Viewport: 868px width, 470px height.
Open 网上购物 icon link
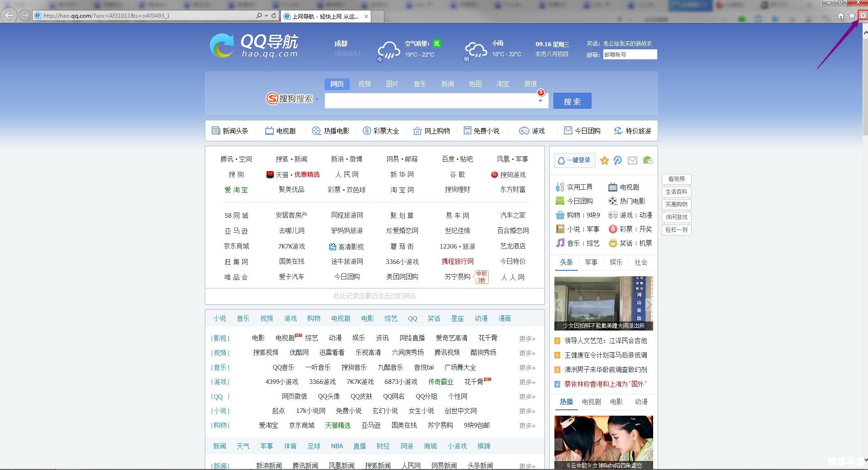coord(431,131)
